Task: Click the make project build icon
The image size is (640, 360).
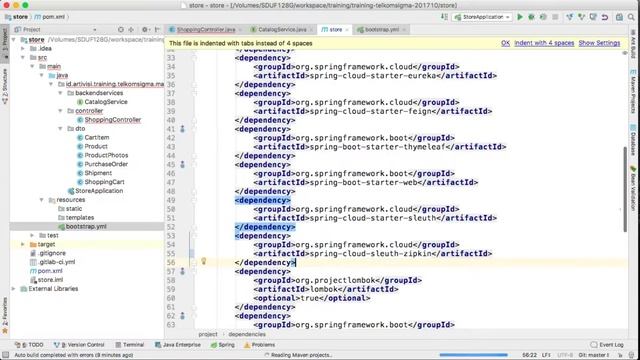Action: (444, 17)
